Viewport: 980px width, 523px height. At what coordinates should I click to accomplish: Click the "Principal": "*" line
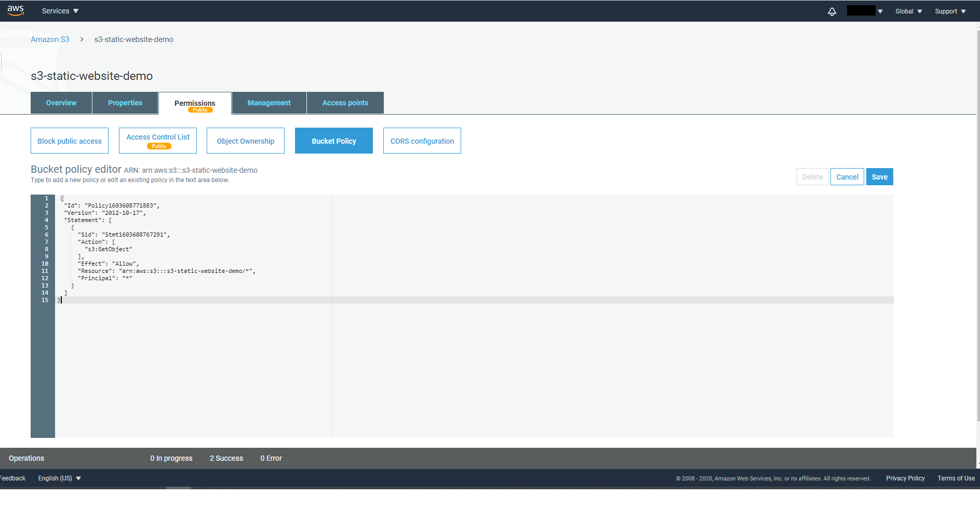point(105,278)
